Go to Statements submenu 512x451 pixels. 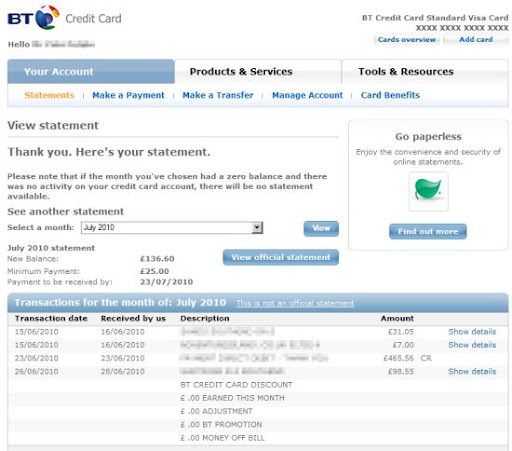(x=49, y=95)
